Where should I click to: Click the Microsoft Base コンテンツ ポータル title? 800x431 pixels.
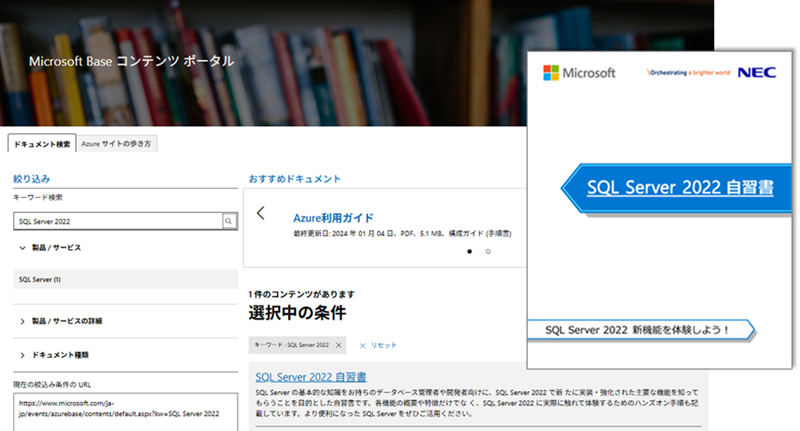132,62
